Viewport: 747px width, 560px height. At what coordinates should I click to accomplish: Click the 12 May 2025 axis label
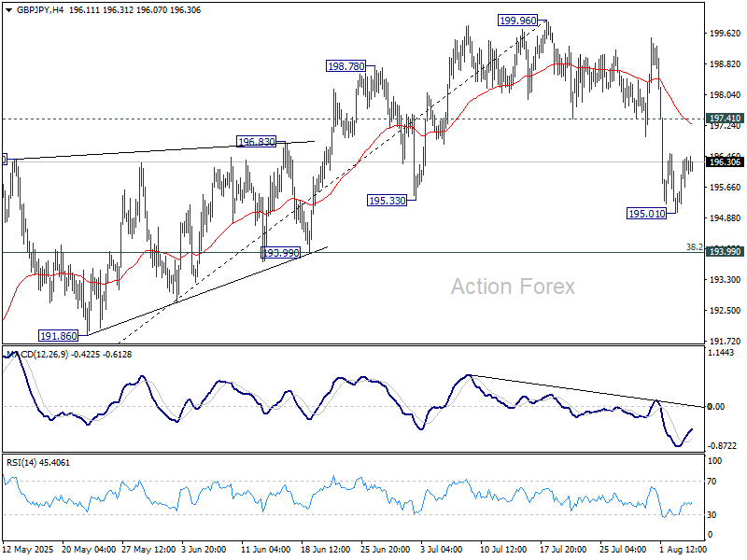(28, 550)
